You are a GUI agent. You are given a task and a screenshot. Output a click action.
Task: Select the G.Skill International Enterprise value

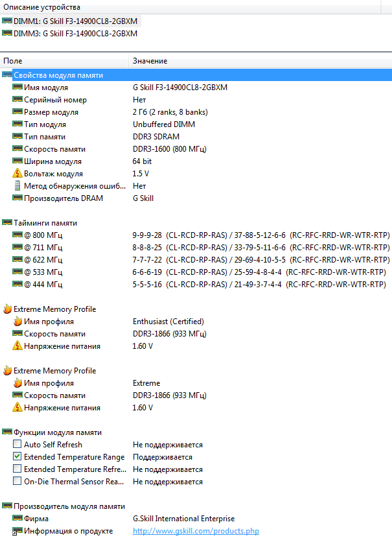point(184,519)
